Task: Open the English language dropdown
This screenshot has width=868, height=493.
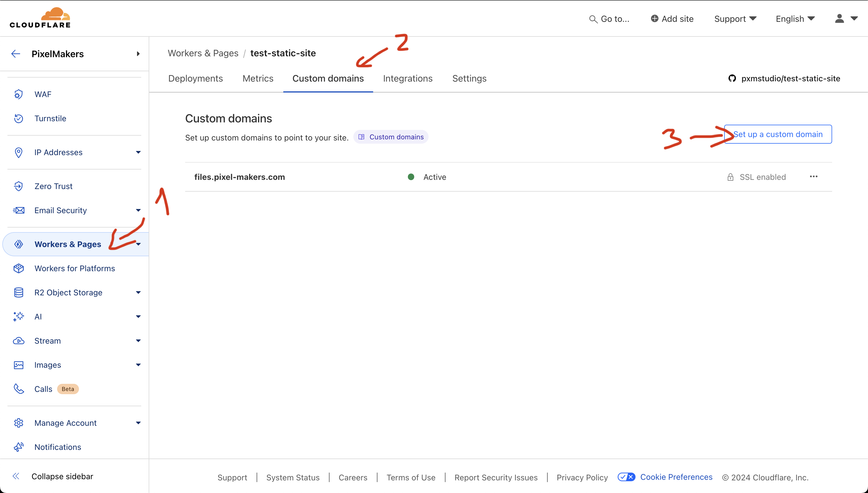Action: [x=795, y=19]
